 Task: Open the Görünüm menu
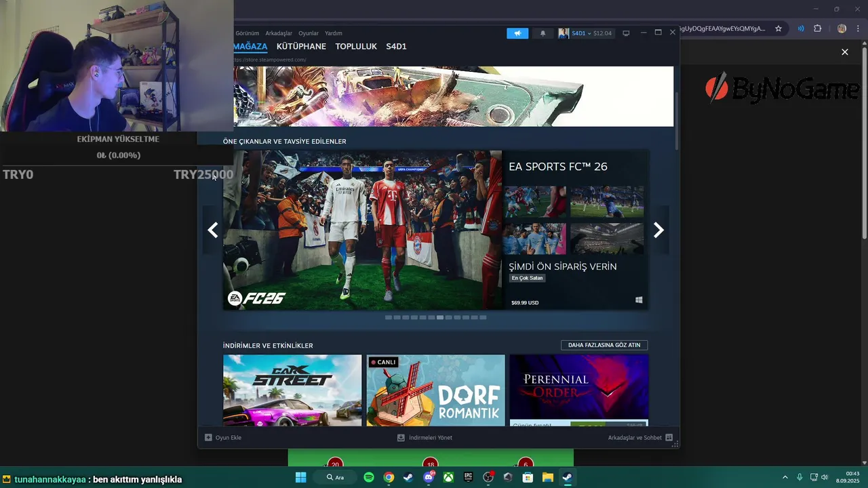pyautogui.click(x=248, y=33)
